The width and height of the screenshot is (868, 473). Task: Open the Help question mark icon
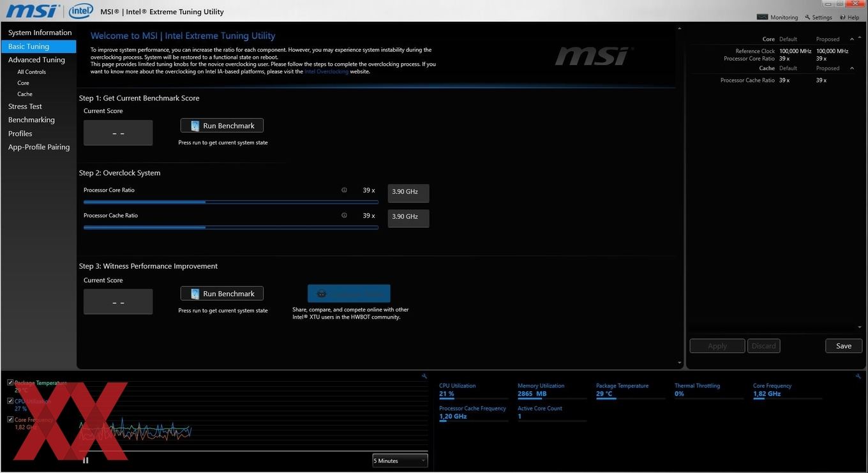pyautogui.click(x=842, y=17)
